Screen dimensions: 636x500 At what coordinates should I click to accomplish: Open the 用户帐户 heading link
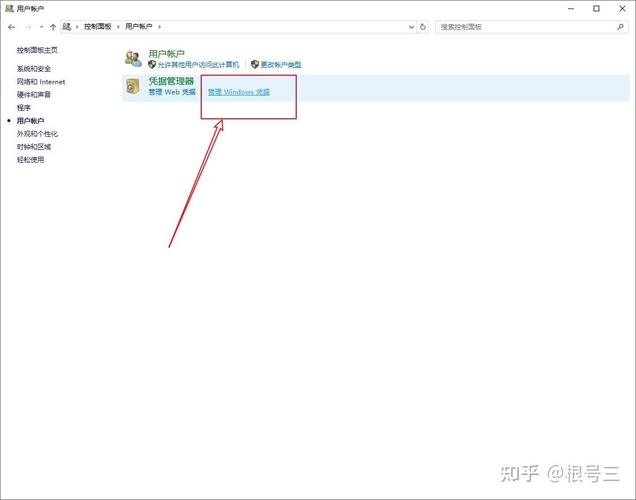coord(166,54)
